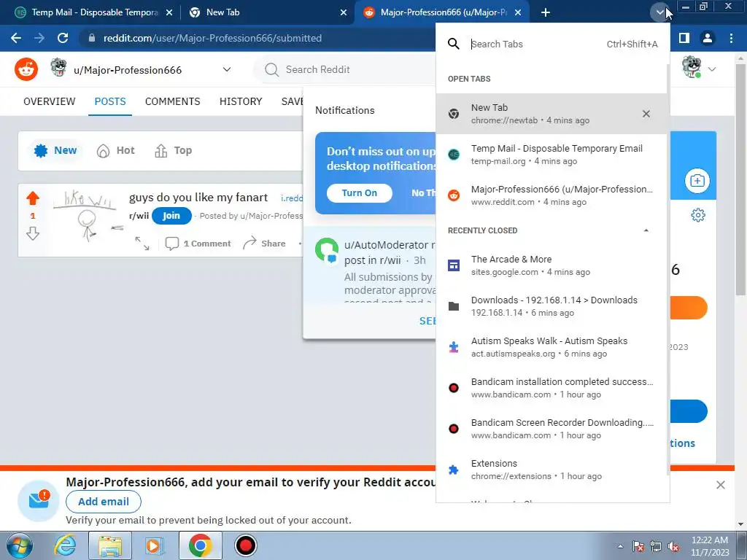Reopen Bandicam Screen Recorder Downloading tab

pos(551,429)
